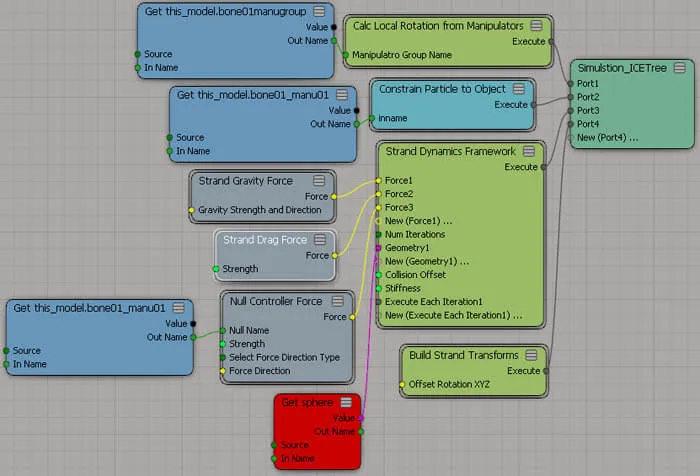Image resolution: width=700 pixels, height=476 pixels.
Task: Open menu icon on Null Controller Force node
Action: point(338,301)
